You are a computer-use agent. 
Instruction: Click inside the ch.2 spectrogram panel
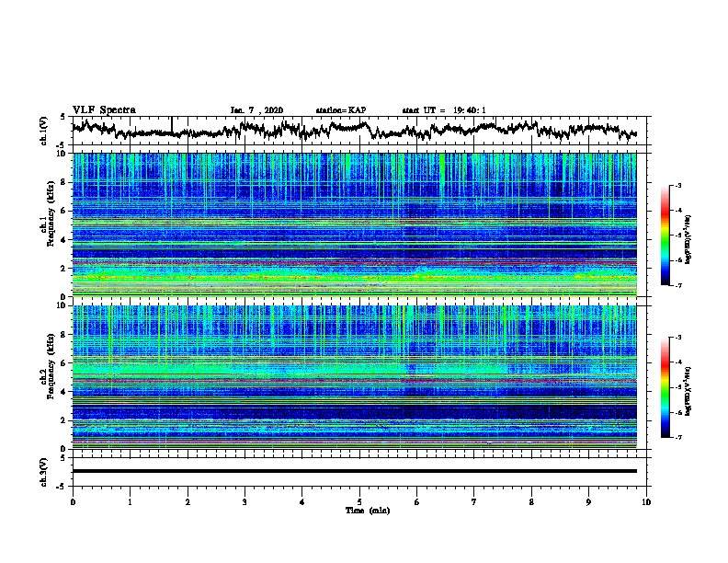(x=354, y=377)
